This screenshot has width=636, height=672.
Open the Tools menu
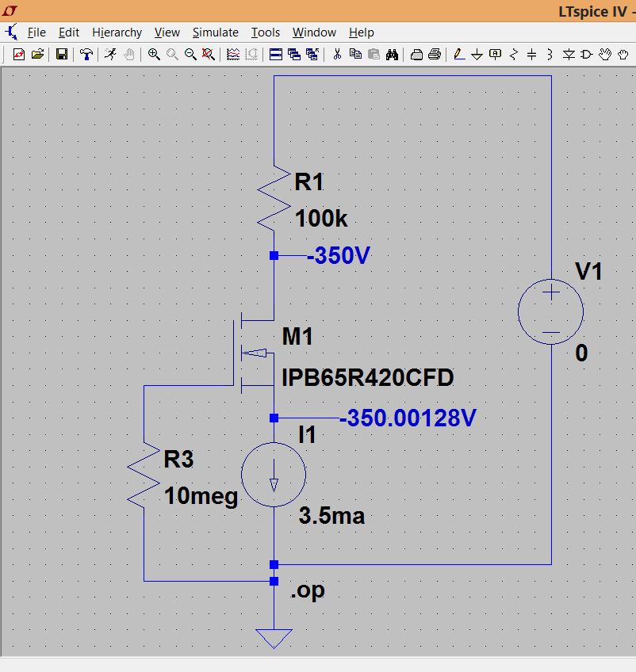coord(266,32)
